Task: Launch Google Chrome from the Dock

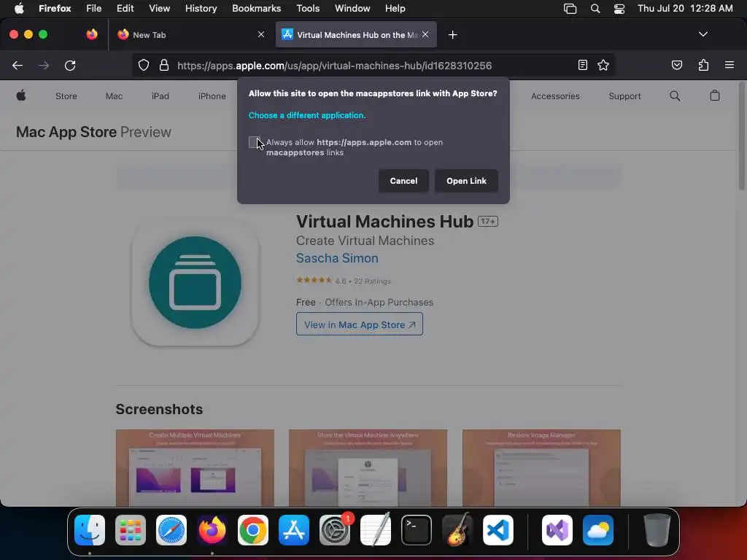Action: pyautogui.click(x=253, y=530)
